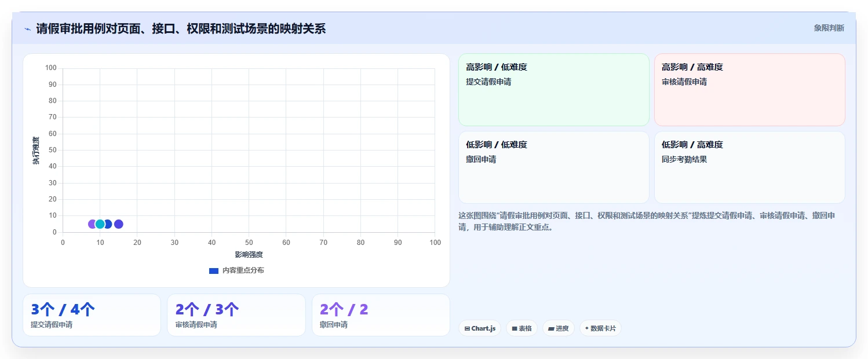The image size is (868, 359).
Task: Open the 低影响 / 高难度 quadrant card
Action: coord(750,167)
